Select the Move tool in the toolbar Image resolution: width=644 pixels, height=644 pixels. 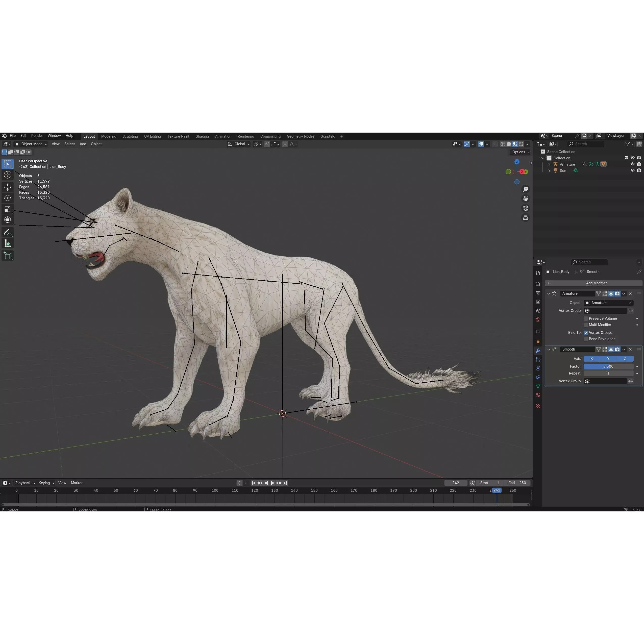[x=8, y=187]
